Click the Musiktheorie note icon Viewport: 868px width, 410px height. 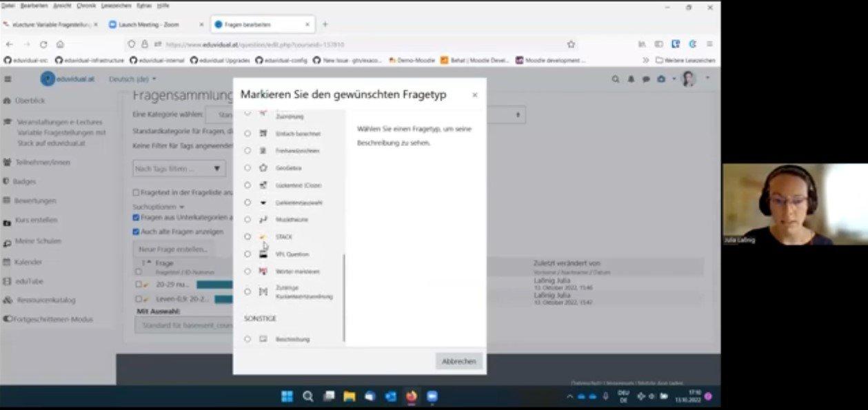263,219
